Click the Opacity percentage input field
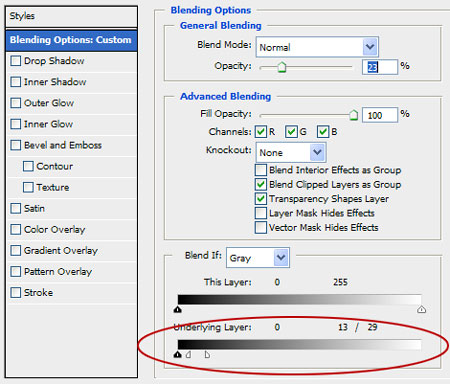 [x=380, y=67]
